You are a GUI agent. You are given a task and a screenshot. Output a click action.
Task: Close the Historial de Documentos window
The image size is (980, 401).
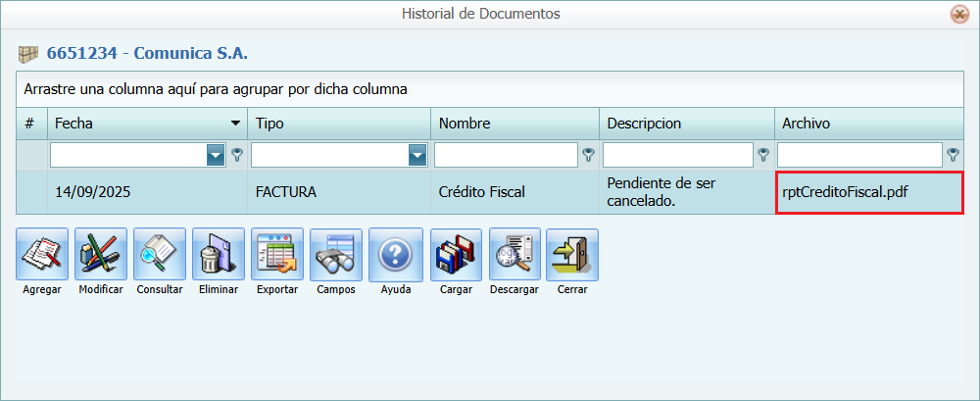tap(959, 14)
